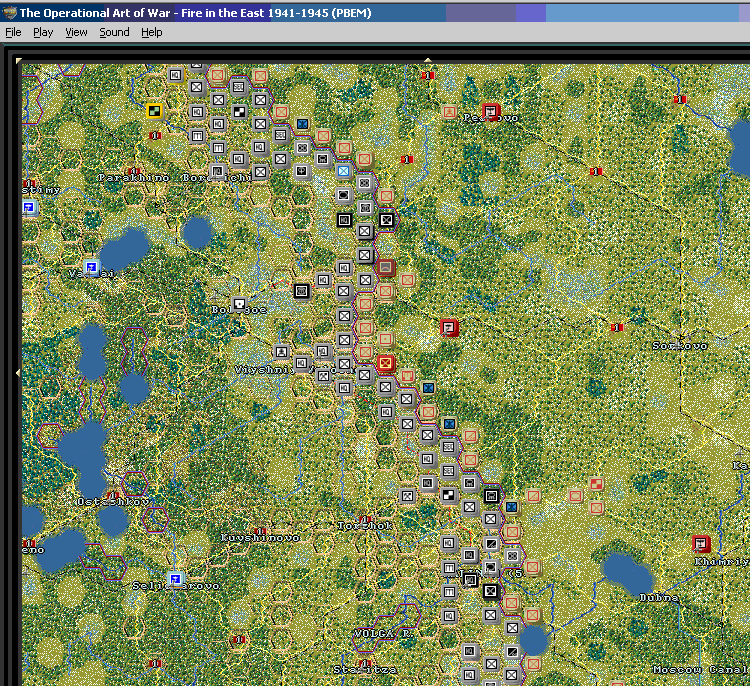Image resolution: width=750 pixels, height=688 pixels.
Task: Click the 'Khimriy' town label
Action: (x=722, y=562)
